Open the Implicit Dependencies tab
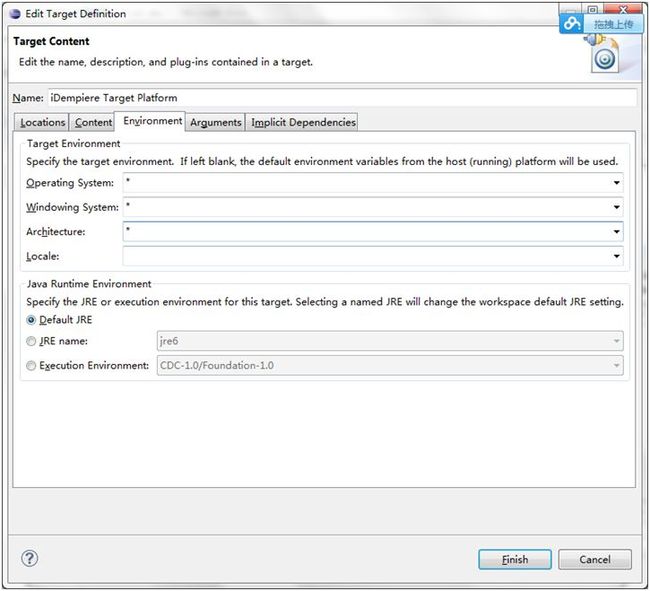This screenshot has height=591, width=650. pos(303,122)
